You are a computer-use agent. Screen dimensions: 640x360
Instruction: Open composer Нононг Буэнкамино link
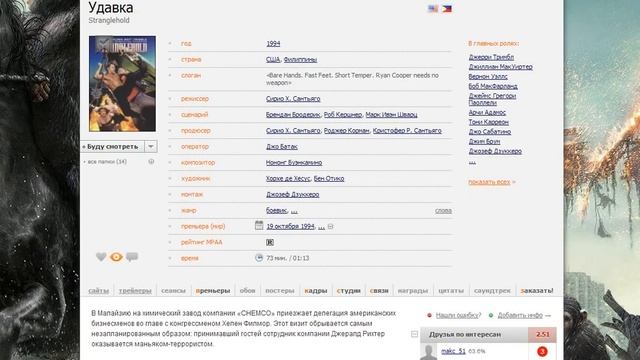coord(294,162)
